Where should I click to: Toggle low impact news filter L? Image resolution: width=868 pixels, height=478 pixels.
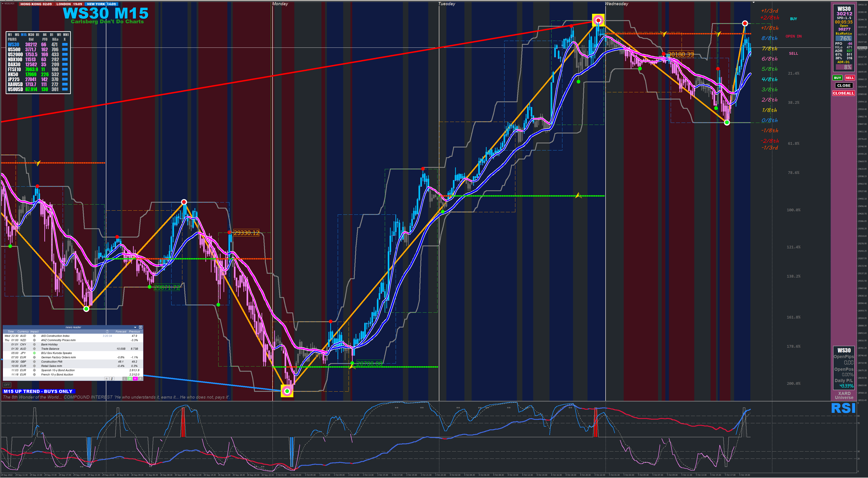(x=125, y=379)
